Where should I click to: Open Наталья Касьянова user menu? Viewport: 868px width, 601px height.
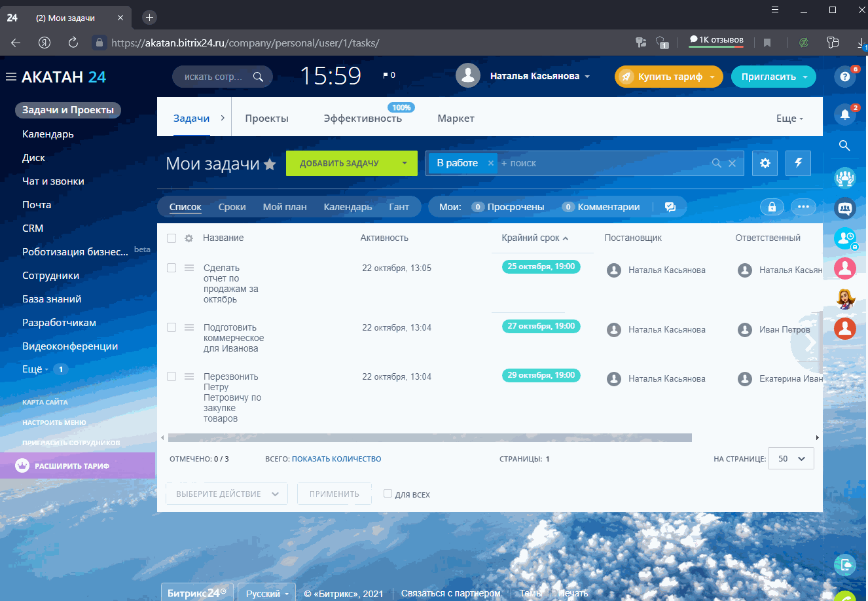(x=523, y=76)
